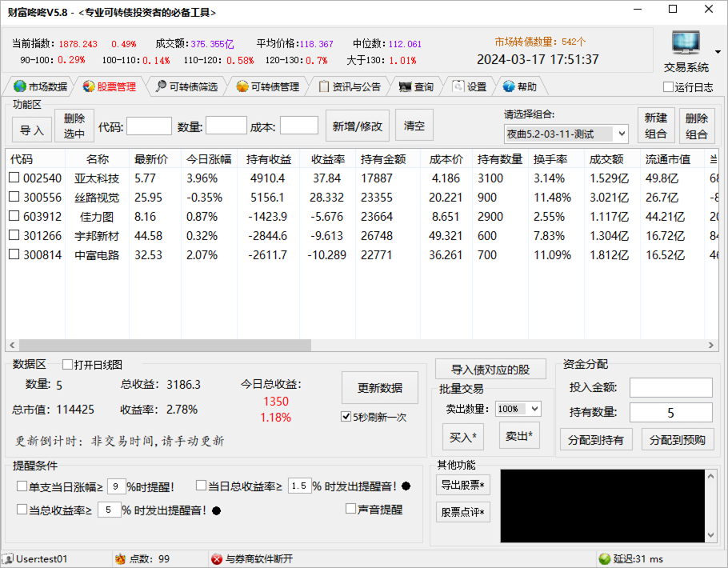Viewport: 728px width, 568px height.
Task: Expand the arrow beside 交易系统
Action: 718,52
